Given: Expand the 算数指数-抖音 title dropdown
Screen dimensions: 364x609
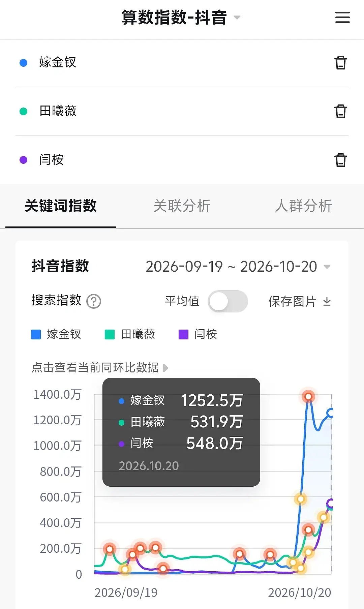Looking at the screenshot, I should pos(237,18).
